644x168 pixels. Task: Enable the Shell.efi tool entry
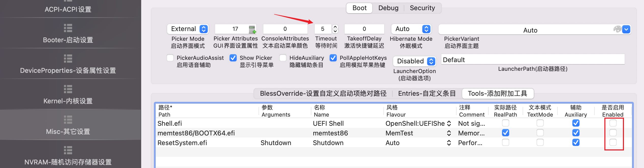pyautogui.click(x=613, y=123)
